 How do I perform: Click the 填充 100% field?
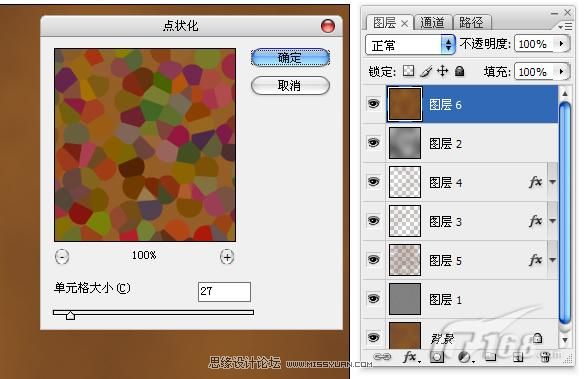[535, 71]
